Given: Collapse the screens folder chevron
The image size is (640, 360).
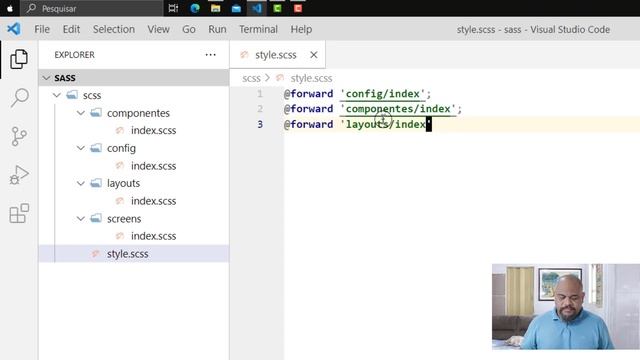Looking at the screenshot, I should coord(81,218).
